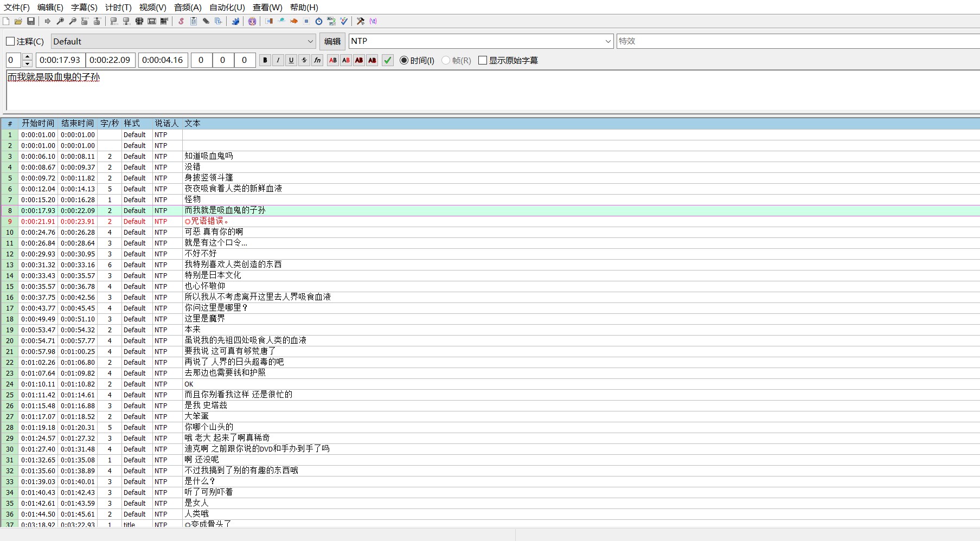Open the 字幕(S) menu
Viewport: 980px width, 541px height.
pos(84,8)
